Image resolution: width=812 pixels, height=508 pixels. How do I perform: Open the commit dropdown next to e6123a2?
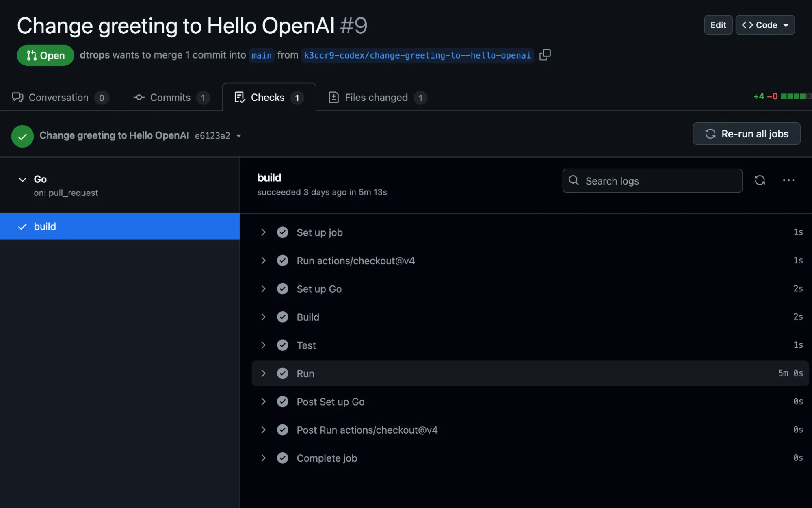pos(239,136)
